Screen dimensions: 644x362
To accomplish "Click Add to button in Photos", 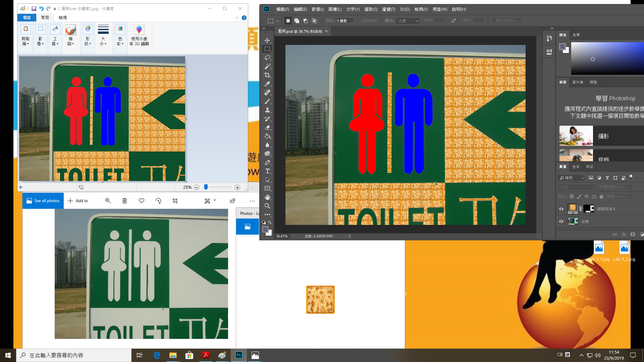I will 78,201.
